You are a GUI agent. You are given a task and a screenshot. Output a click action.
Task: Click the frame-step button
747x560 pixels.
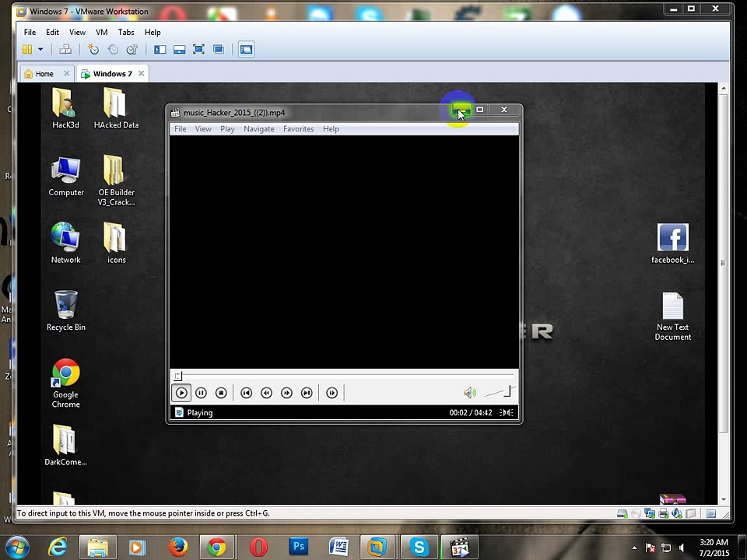pyautogui.click(x=332, y=393)
